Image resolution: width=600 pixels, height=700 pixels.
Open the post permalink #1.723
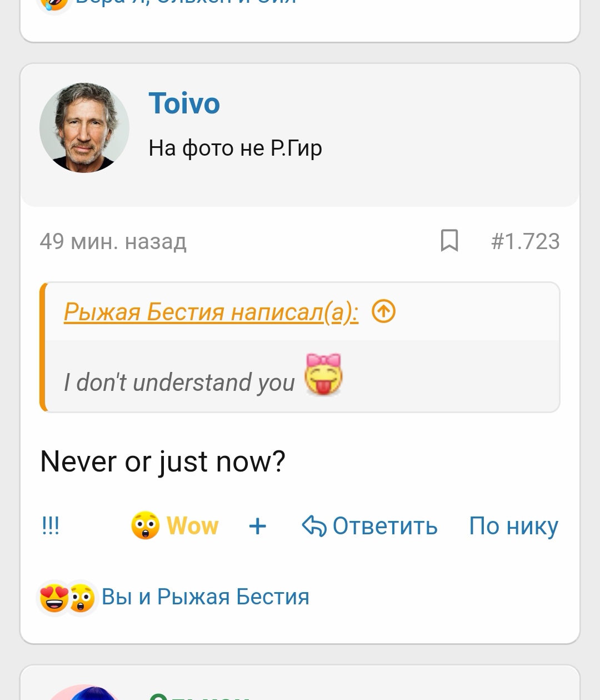pos(525,241)
